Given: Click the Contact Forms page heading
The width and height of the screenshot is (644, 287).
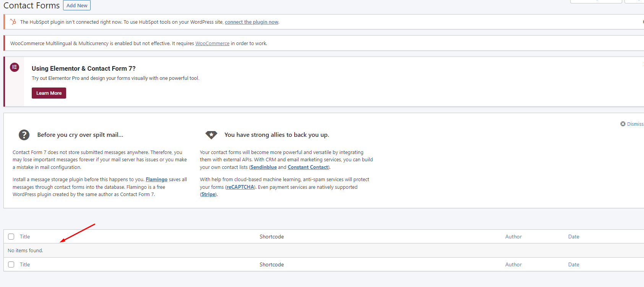Looking at the screenshot, I should (x=31, y=5).
